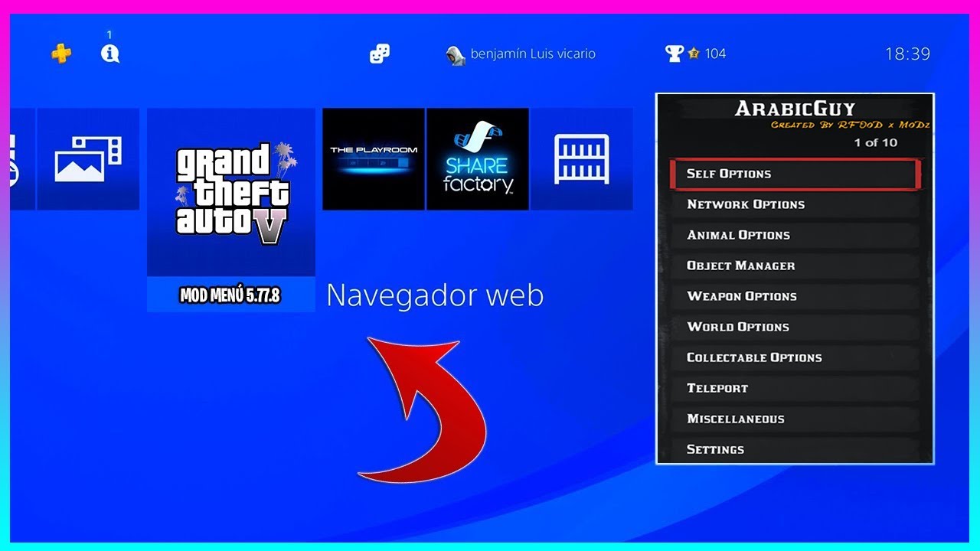Open Teleport in mod menu
This screenshot has height=551, width=980.
795,388
